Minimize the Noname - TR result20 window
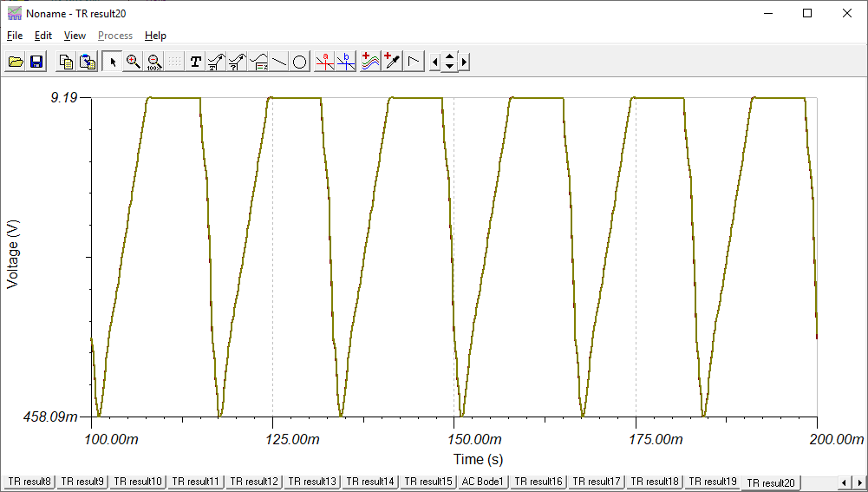Image resolution: width=868 pixels, height=492 pixels. tap(767, 13)
